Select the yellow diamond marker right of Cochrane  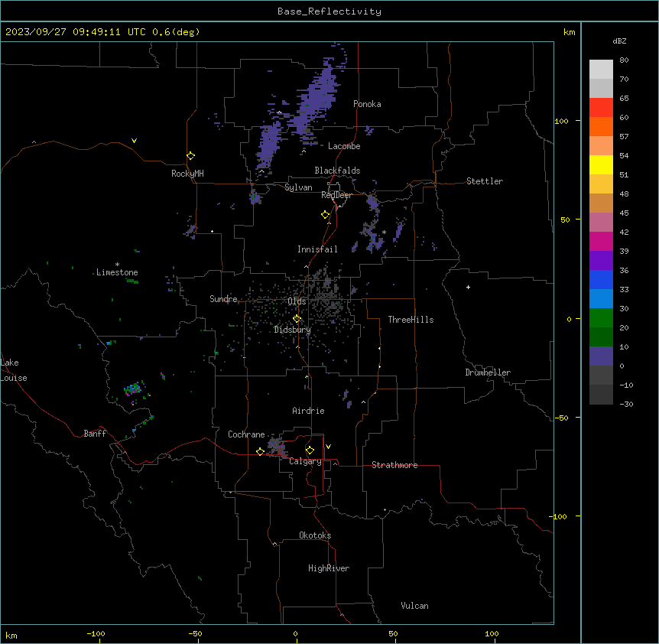click(x=260, y=451)
